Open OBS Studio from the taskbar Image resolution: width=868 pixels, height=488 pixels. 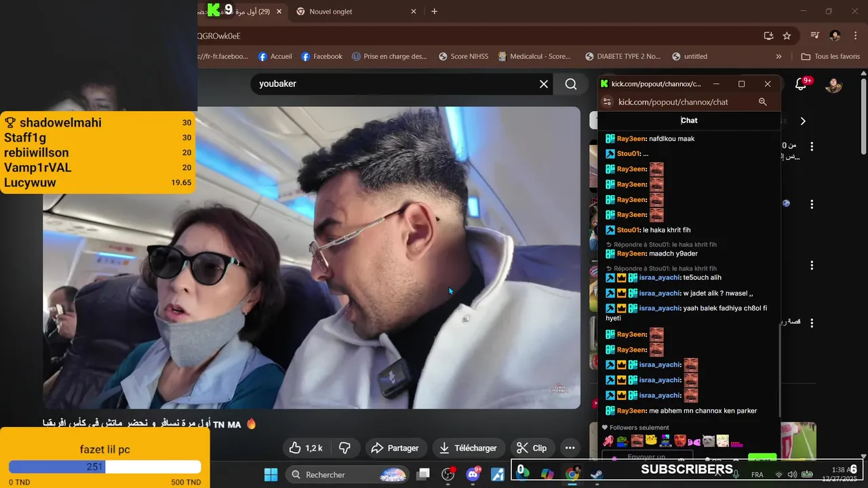click(x=448, y=474)
